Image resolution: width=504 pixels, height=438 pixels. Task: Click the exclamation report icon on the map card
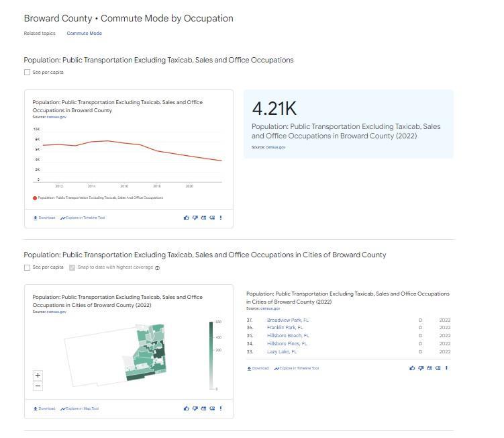tap(221, 408)
